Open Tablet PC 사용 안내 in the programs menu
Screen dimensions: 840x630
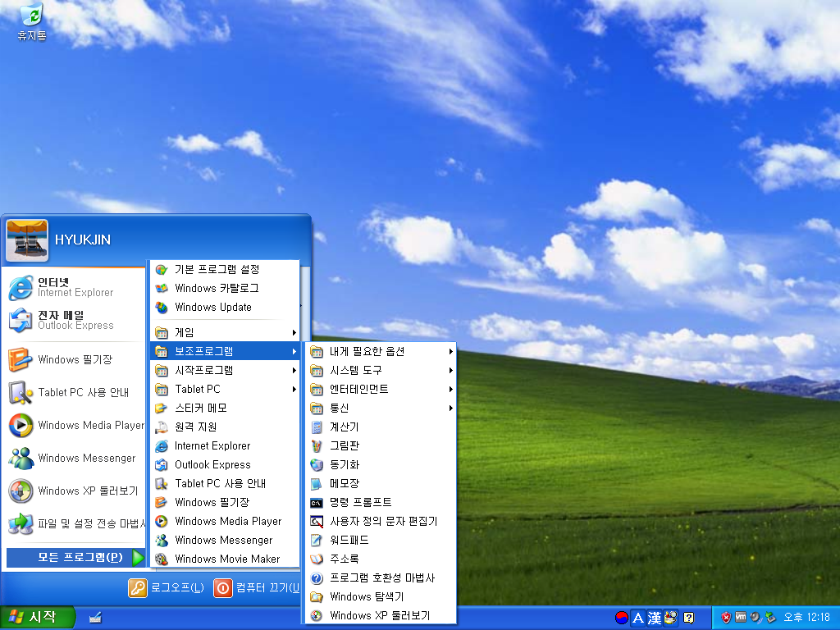pyautogui.click(x=225, y=483)
